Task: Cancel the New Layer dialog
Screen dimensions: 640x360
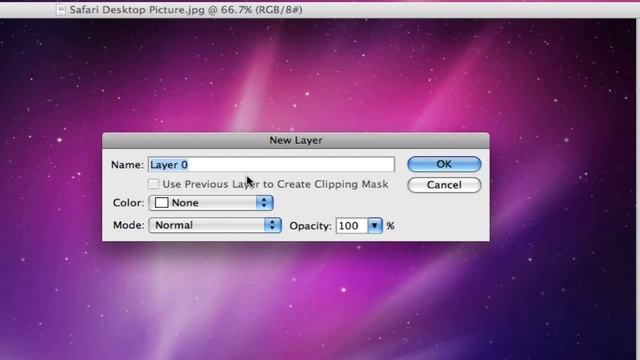Action: pos(444,185)
